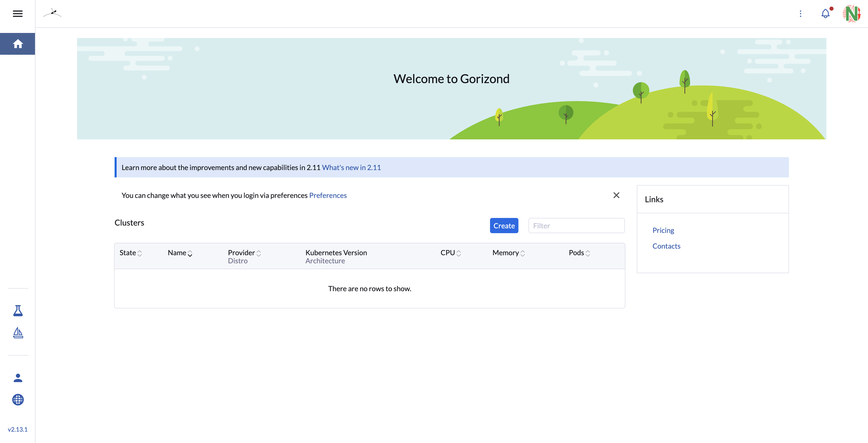Open the three-dot overflow menu in the header
This screenshot has height=443, width=868.
801,13
